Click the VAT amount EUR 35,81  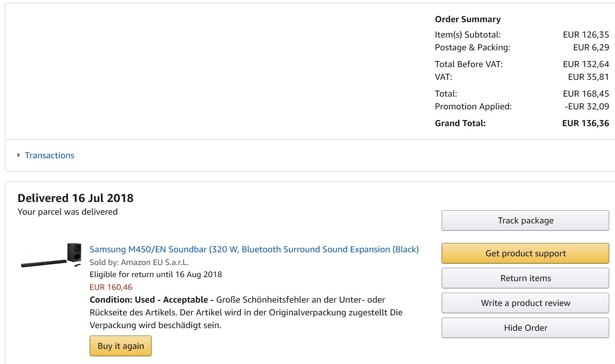coord(588,77)
